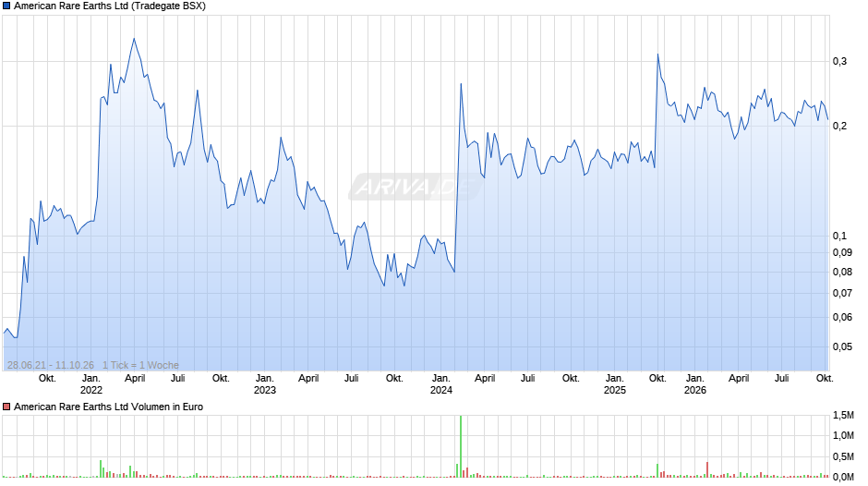Click the 0,1 price axis label
The height and width of the screenshot is (486, 868).
tap(839, 237)
